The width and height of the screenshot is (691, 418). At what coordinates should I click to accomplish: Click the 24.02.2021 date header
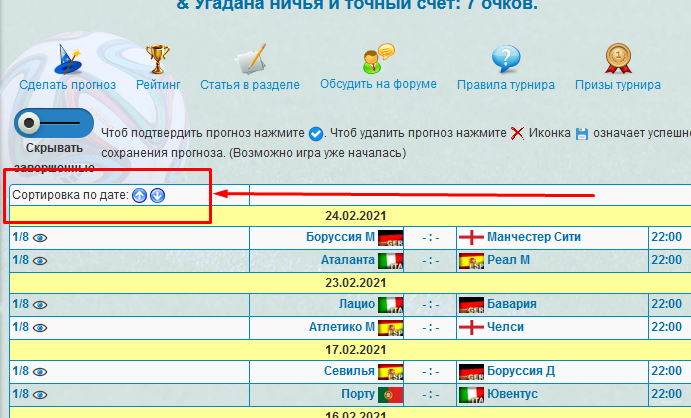point(356,216)
